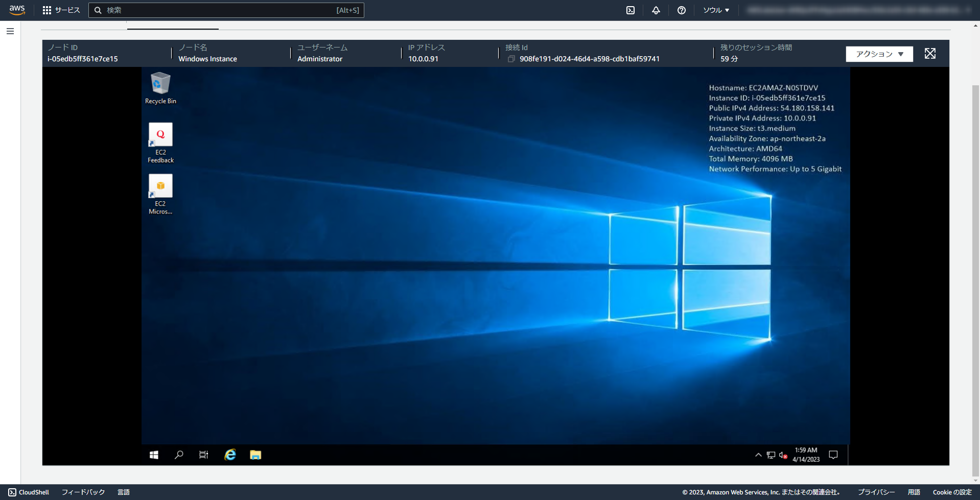Viewport: 980px width, 500px height.
Task: Launch Internet Explorer from the taskbar
Action: click(x=230, y=455)
